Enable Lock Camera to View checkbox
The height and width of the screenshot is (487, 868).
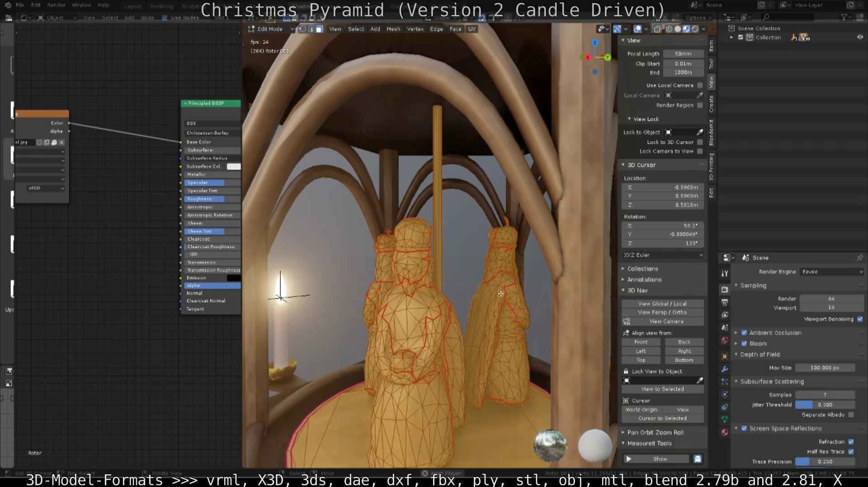[700, 151]
